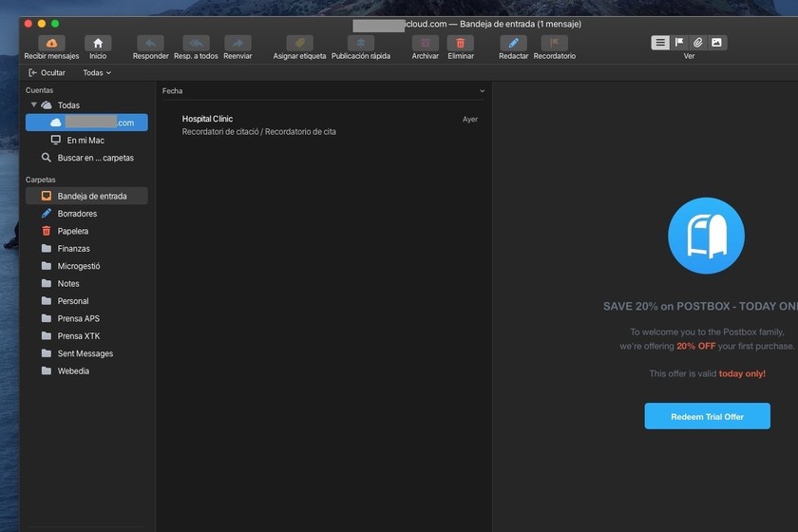The height and width of the screenshot is (532, 798).
Task: Click the Recibir mensajes toolbar icon
Action: pyautogui.click(x=51, y=44)
